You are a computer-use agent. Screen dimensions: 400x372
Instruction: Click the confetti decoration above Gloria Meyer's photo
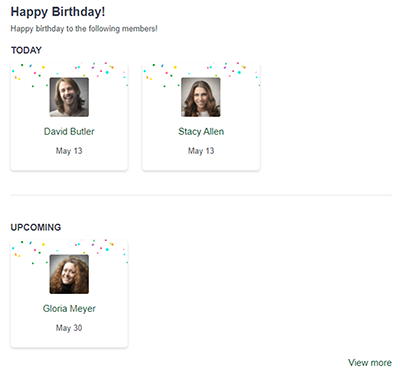pos(69,248)
